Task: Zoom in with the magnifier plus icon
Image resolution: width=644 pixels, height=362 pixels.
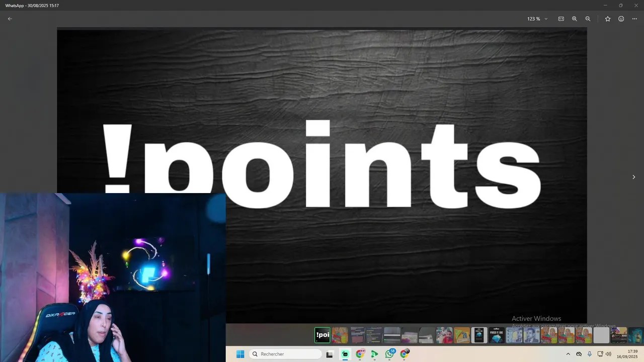Action: pos(575,19)
